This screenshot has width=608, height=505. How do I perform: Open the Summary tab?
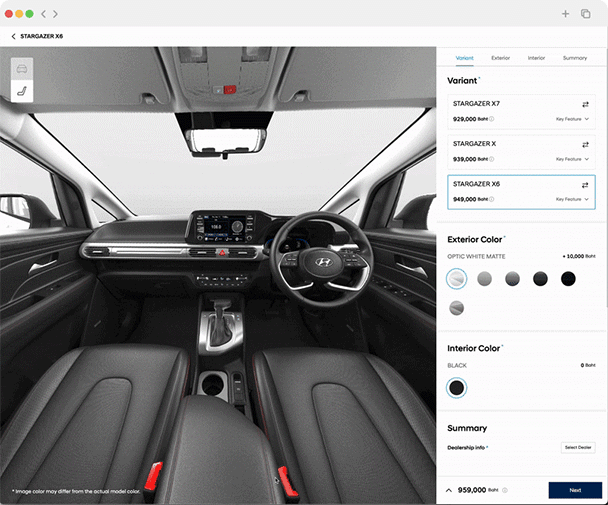[x=575, y=58]
